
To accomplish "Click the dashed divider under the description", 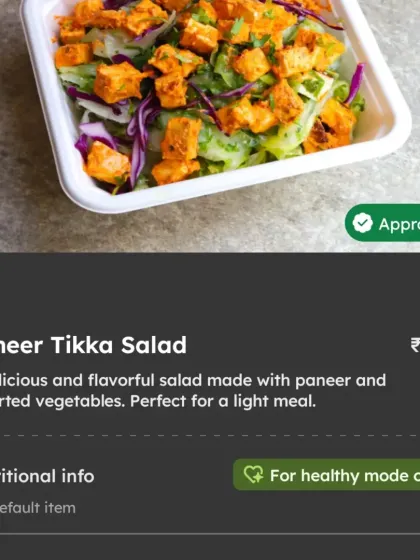I will click(x=210, y=436).
